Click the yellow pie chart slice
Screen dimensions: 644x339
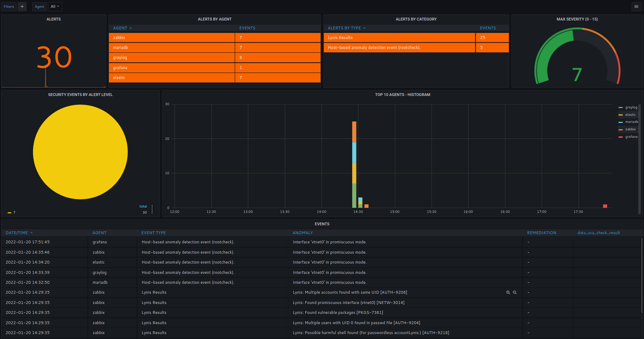coord(80,152)
